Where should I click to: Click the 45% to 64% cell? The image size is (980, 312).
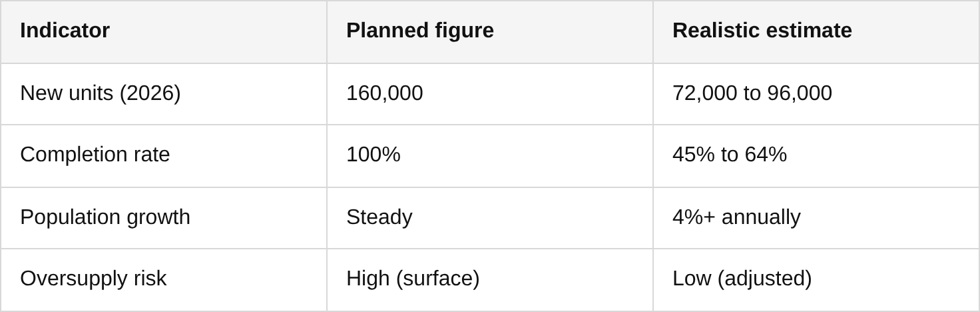coord(729,155)
